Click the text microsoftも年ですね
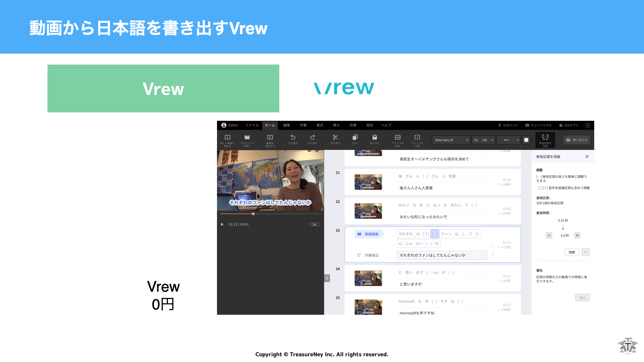 tap(417, 313)
